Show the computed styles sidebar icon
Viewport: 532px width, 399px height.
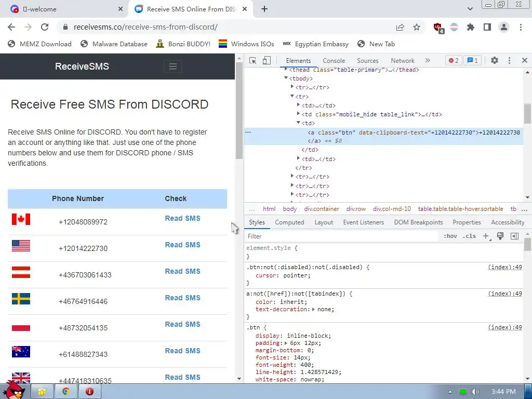tap(514, 236)
